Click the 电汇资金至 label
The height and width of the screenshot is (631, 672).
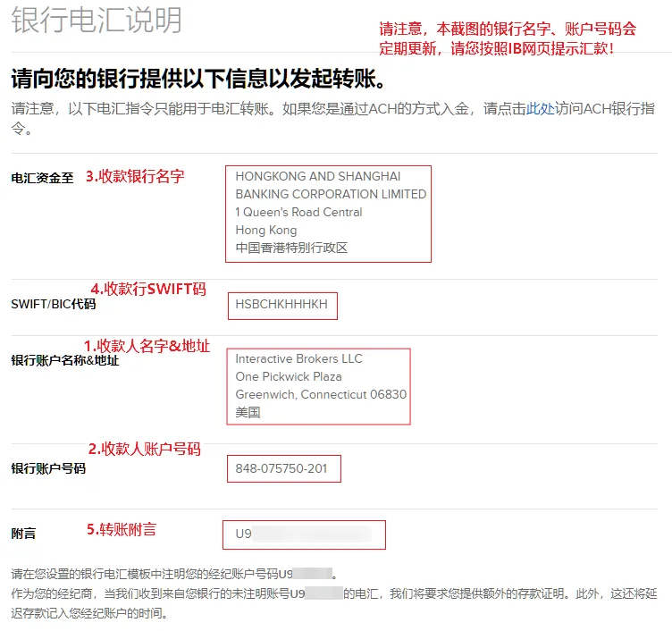click(42, 178)
